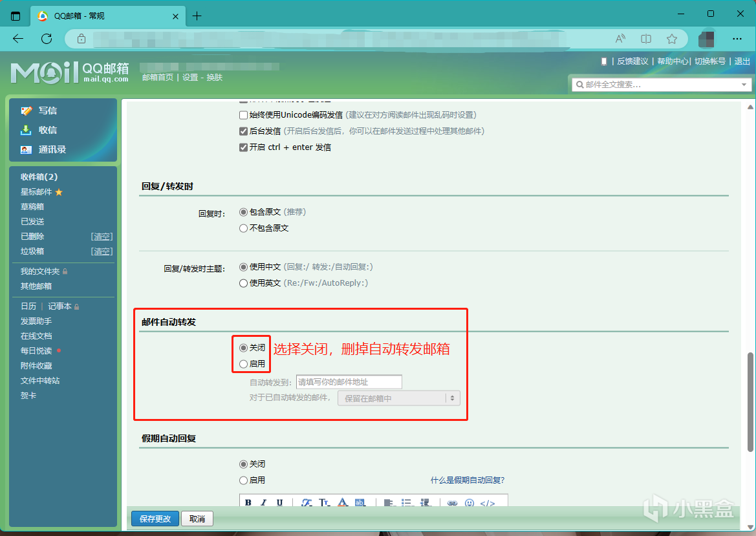Open the font family picker in editor
This screenshot has height=536, width=756.
click(x=307, y=502)
